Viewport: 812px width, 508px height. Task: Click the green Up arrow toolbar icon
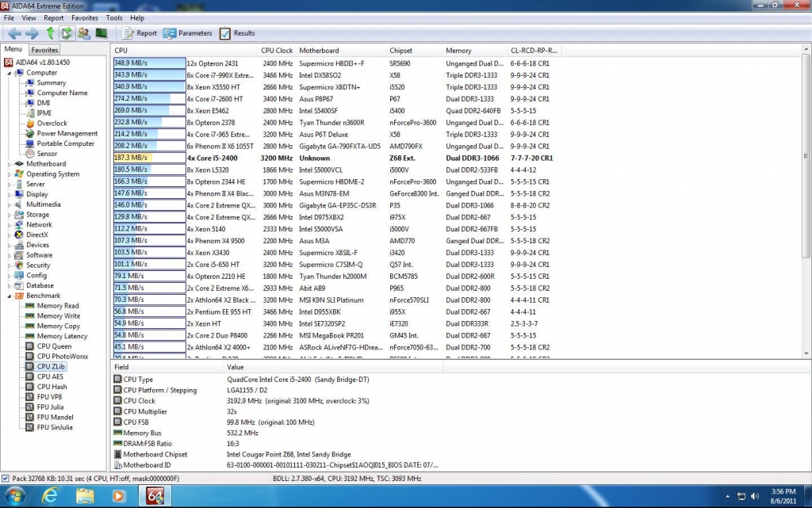pos(50,33)
